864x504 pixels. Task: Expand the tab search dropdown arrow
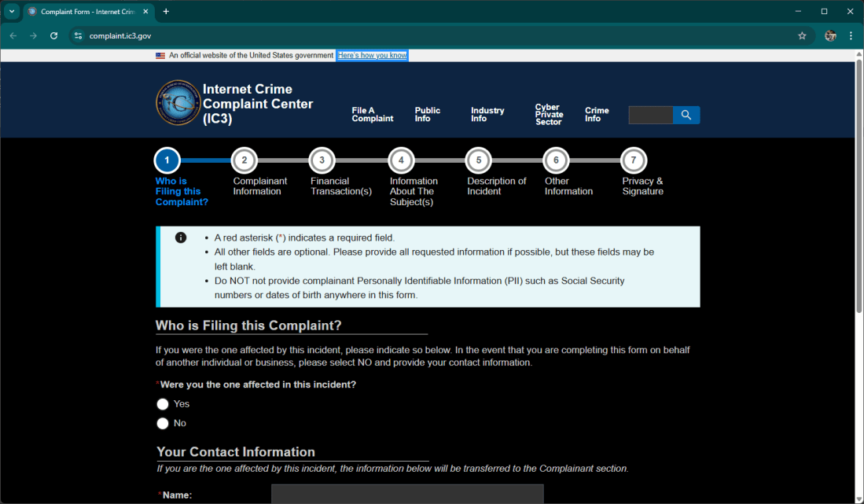[12, 12]
